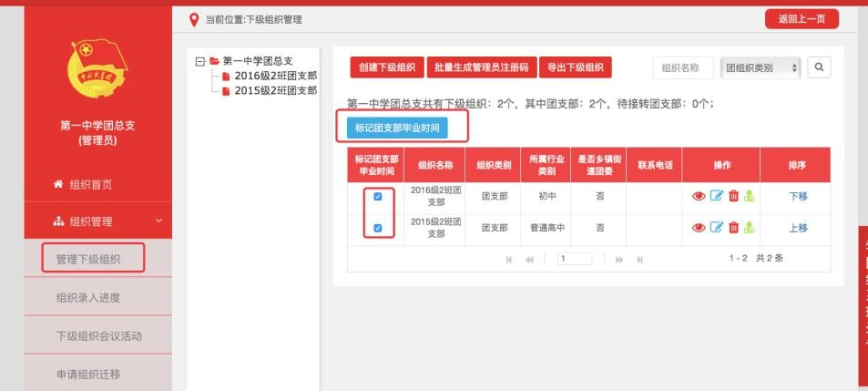Click the edit icon for 2015级2班团支部

pos(715,229)
